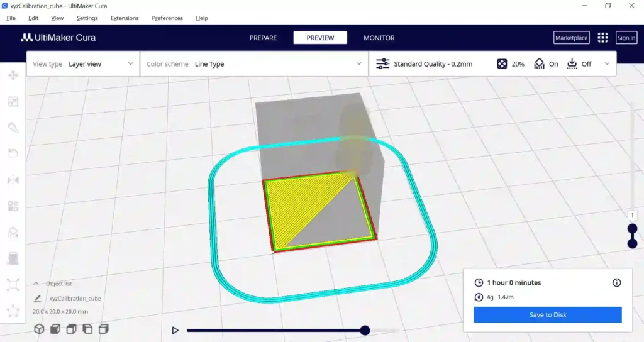Image resolution: width=644 pixels, height=342 pixels.
Task: Select the Scale tool
Action: (13, 102)
